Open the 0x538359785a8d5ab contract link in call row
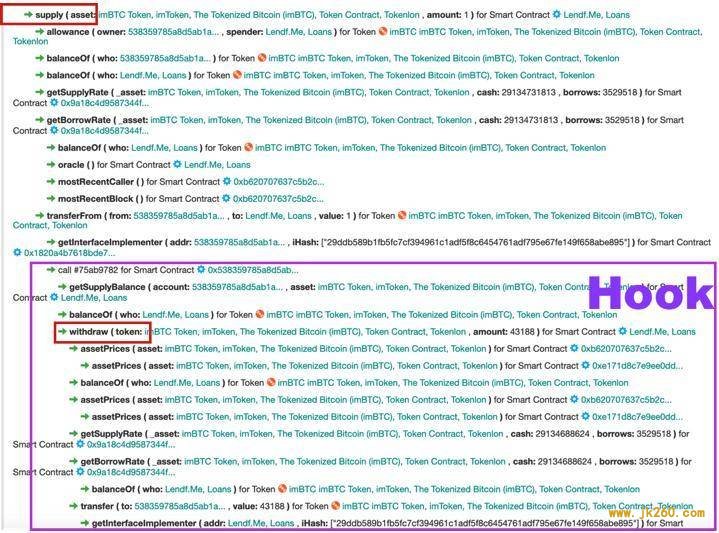Screen dimensions: 719x533 tap(253, 270)
